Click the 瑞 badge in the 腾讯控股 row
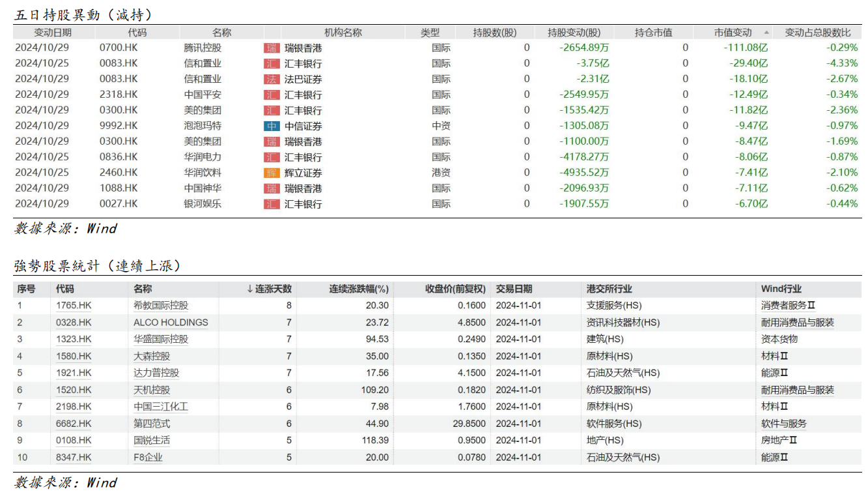This screenshot has width=868, height=496. (271, 48)
